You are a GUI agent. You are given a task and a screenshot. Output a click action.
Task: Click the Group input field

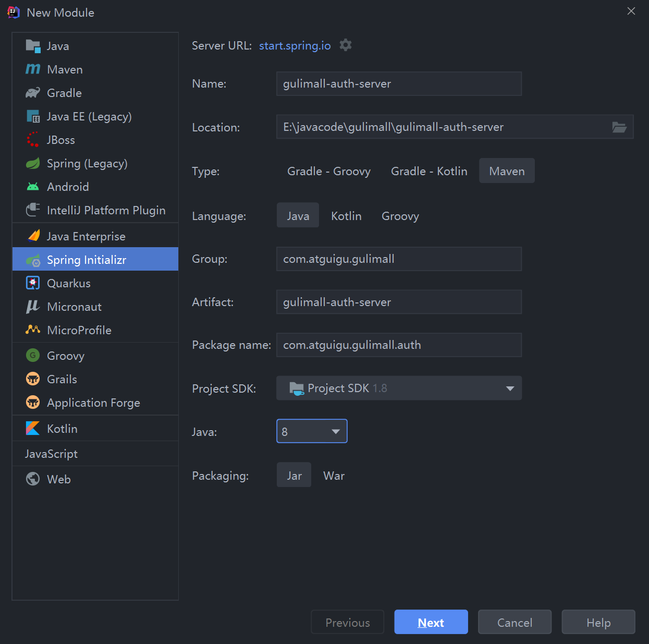[399, 259]
